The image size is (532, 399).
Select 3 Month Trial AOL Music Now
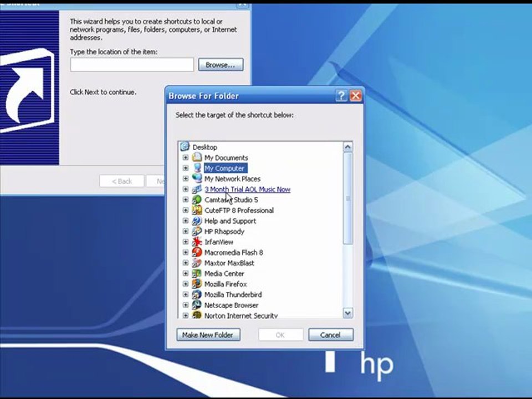point(247,189)
